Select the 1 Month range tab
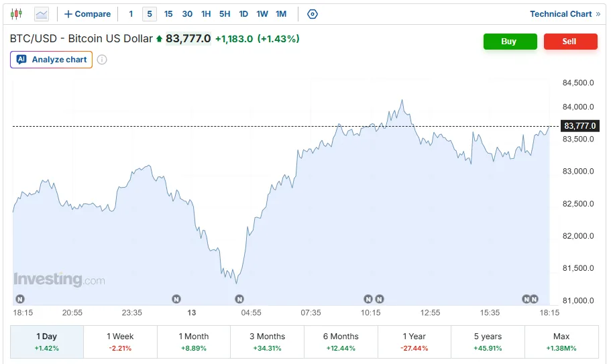Screen dimensions: 611x364 pos(194,342)
